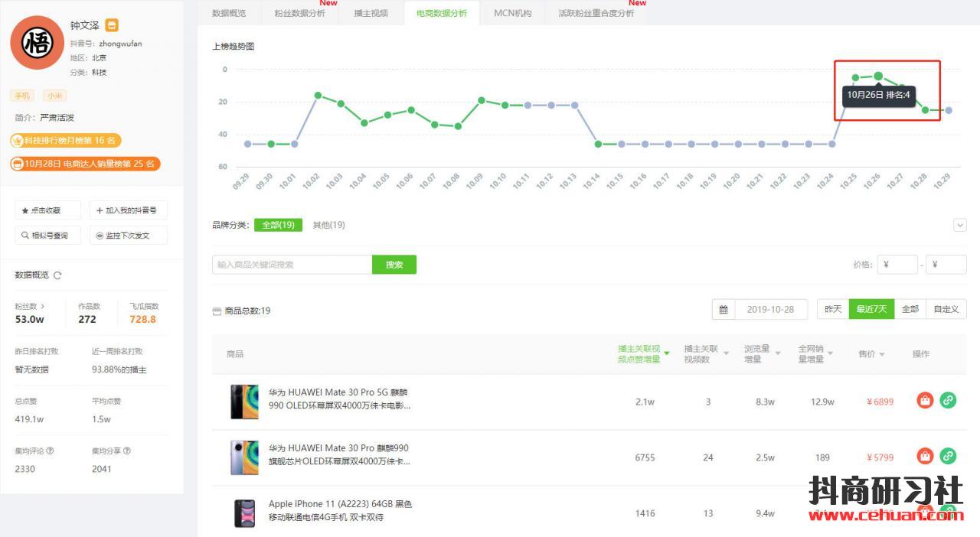Sort by 售价 column arrow

(882, 354)
